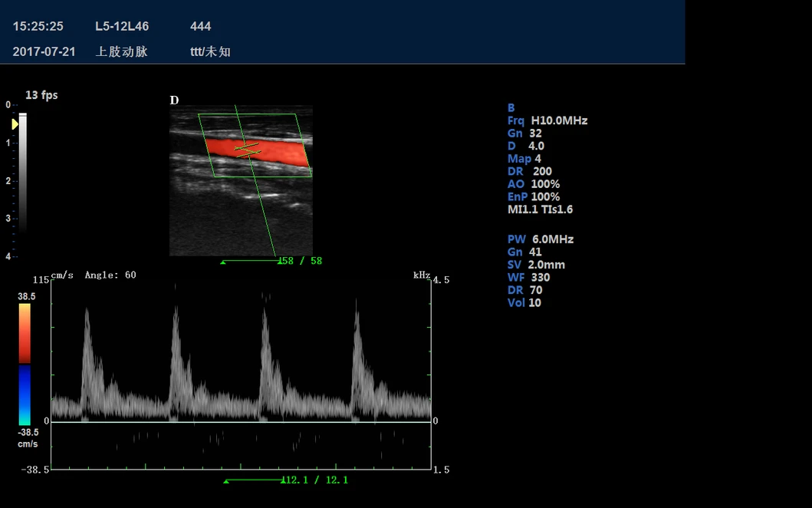Click the green scroll arrow below the B-mode image

(x=222, y=262)
